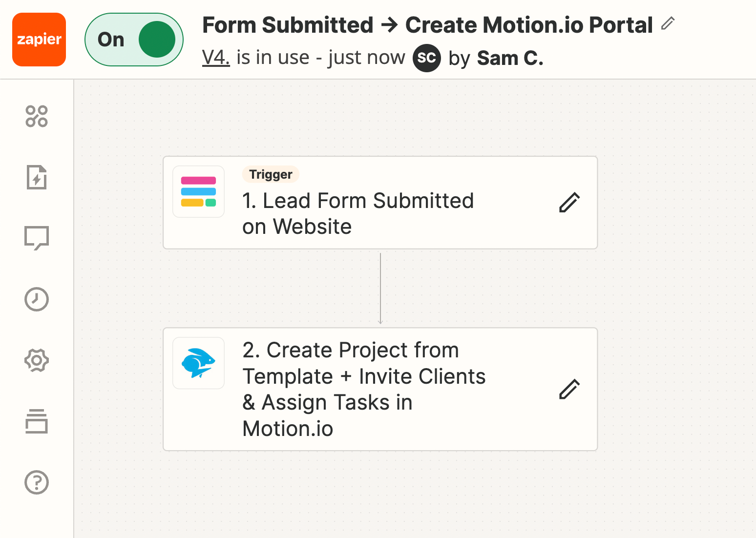Open Zap settings gear icon

(37, 361)
